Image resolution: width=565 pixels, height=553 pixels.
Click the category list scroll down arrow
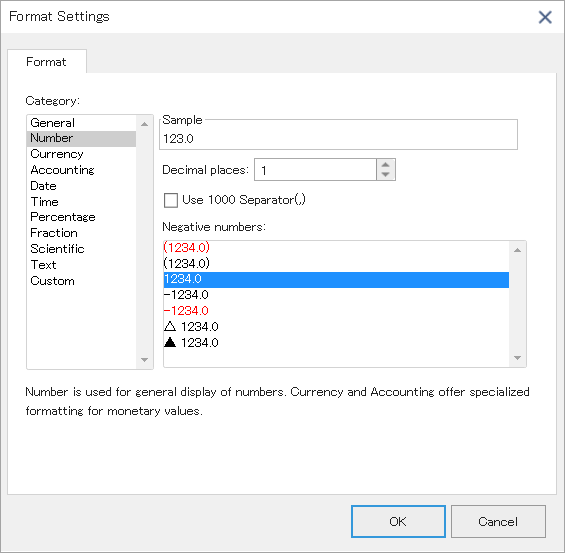pos(144,360)
